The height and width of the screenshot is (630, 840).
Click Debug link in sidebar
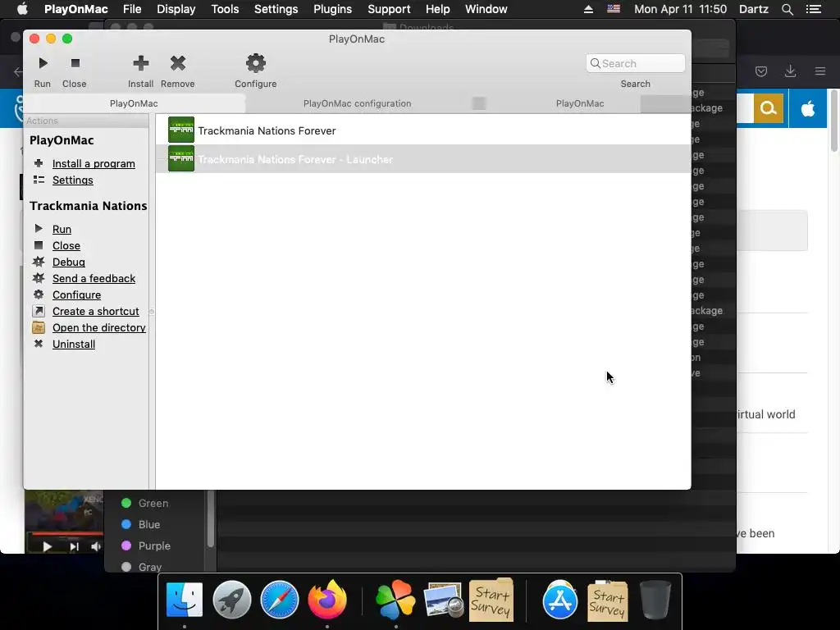tap(69, 262)
